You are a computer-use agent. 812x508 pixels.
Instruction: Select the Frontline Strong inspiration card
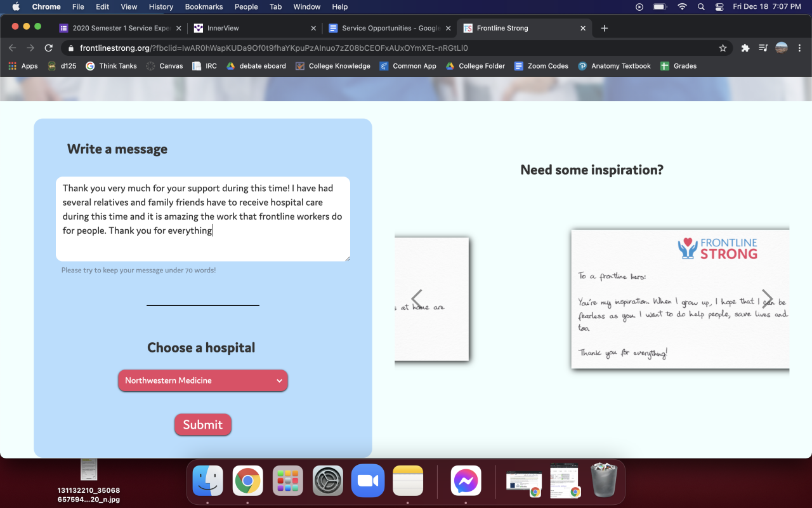[x=680, y=299]
